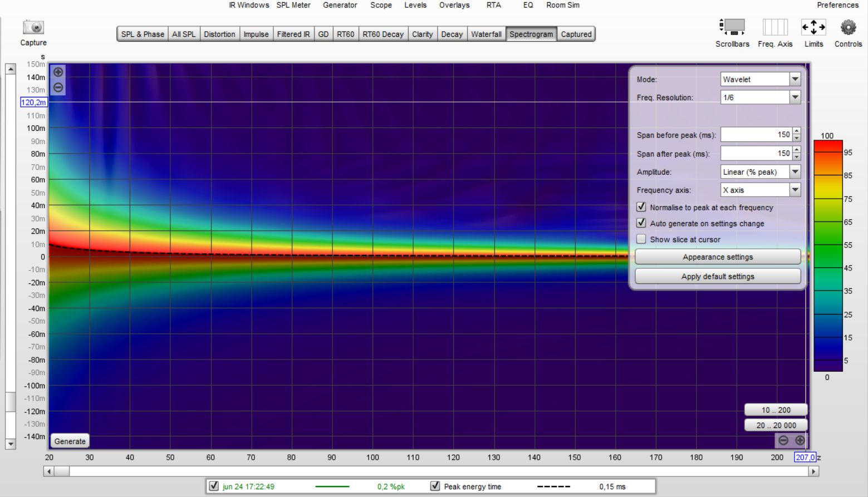Image resolution: width=868 pixels, height=497 pixels.
Task: Click the Apply default settings button
Action: point(718,277)
